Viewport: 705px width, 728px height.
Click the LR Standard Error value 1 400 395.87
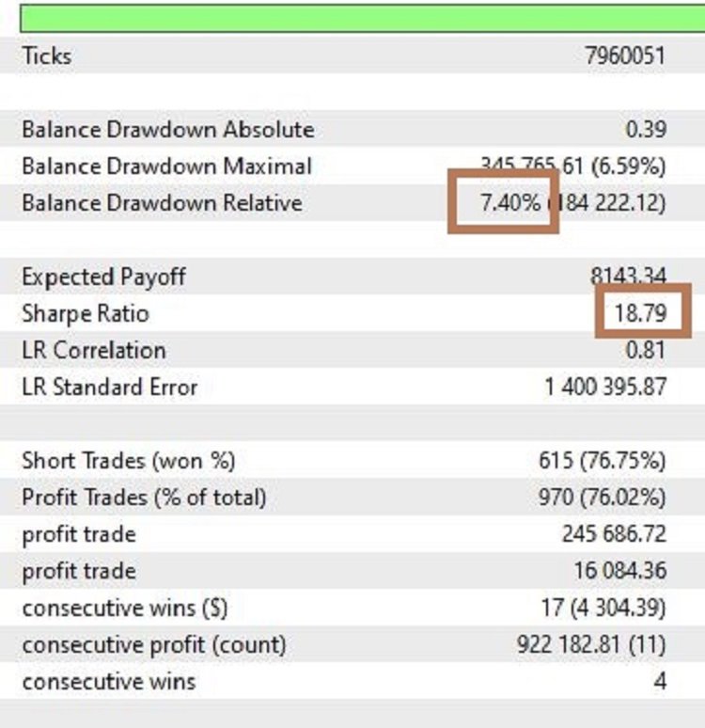click(x=605, y=387)
